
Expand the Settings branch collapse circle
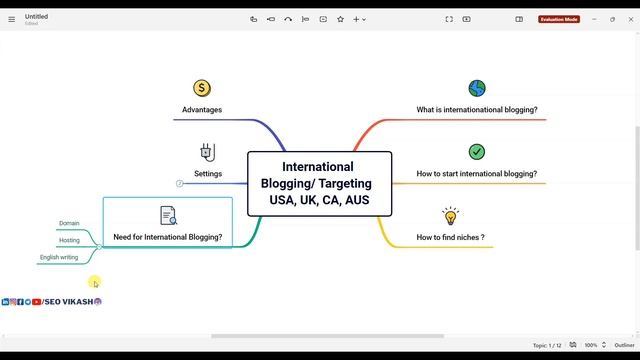tap(179, 184)
